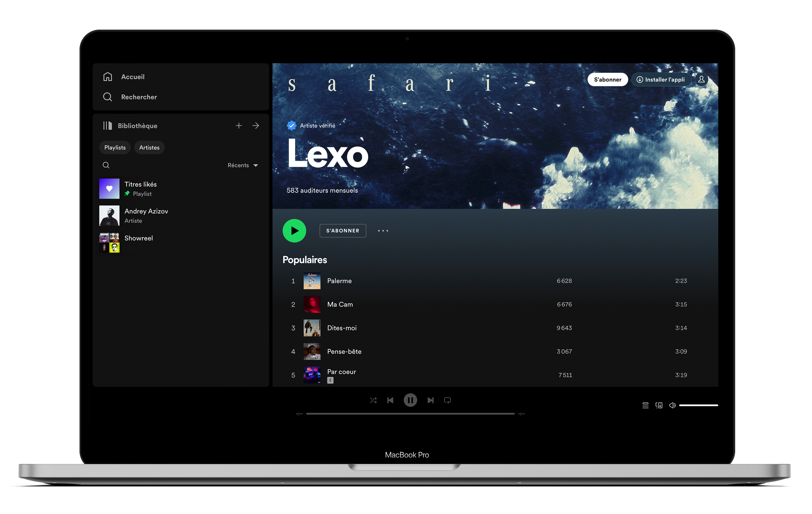
Task: Click the outlined S'ABONNER follow button
Action: (x=343, y=231)
